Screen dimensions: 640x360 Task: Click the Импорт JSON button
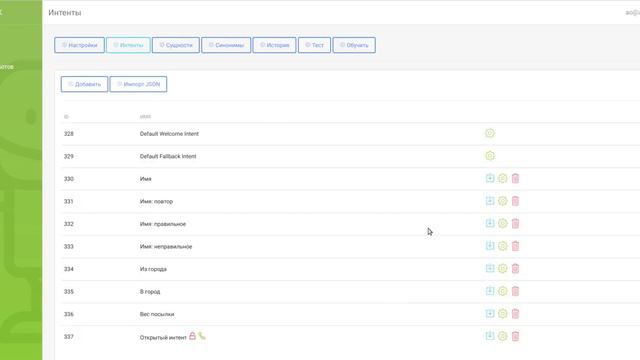(138, 84)
